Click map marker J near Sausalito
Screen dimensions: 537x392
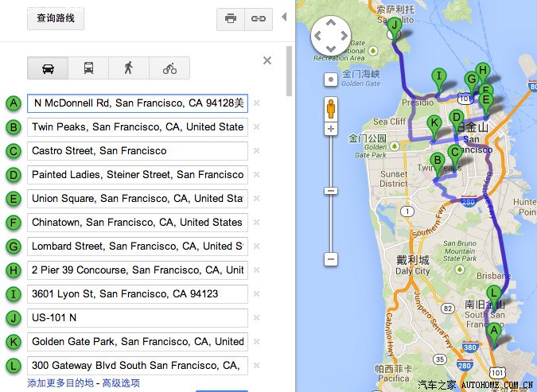393,27
